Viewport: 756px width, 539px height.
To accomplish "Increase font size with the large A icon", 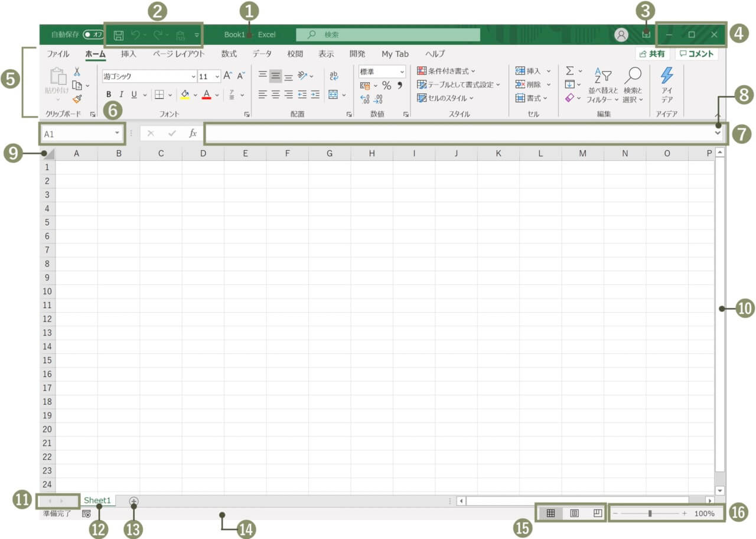I will [228, 76].
